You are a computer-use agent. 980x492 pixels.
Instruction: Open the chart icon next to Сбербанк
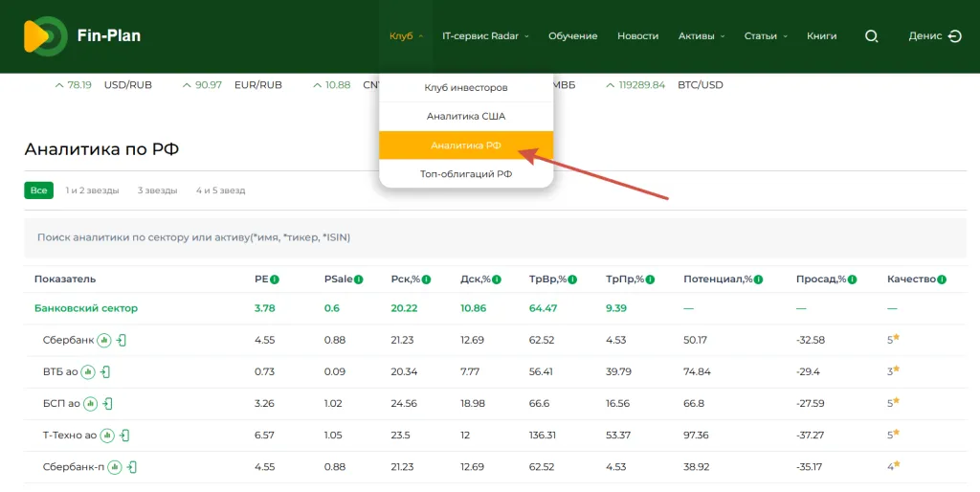[104, 341]
